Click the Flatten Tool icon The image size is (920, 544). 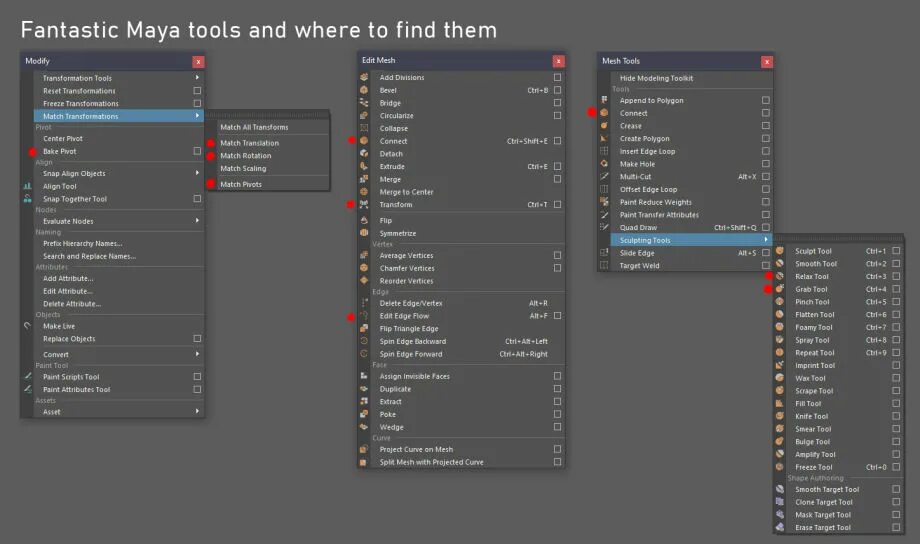pyautogui.click(x=780, y=314)
